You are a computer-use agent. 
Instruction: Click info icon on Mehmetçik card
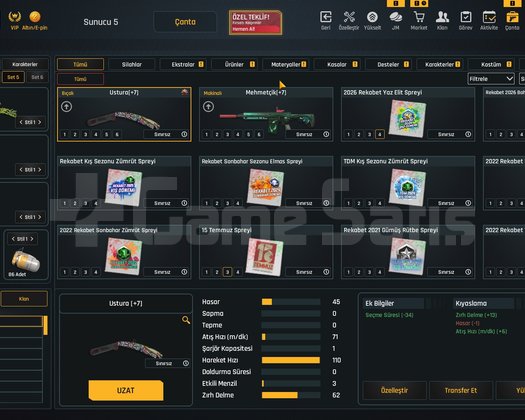(x=326, y=134)
